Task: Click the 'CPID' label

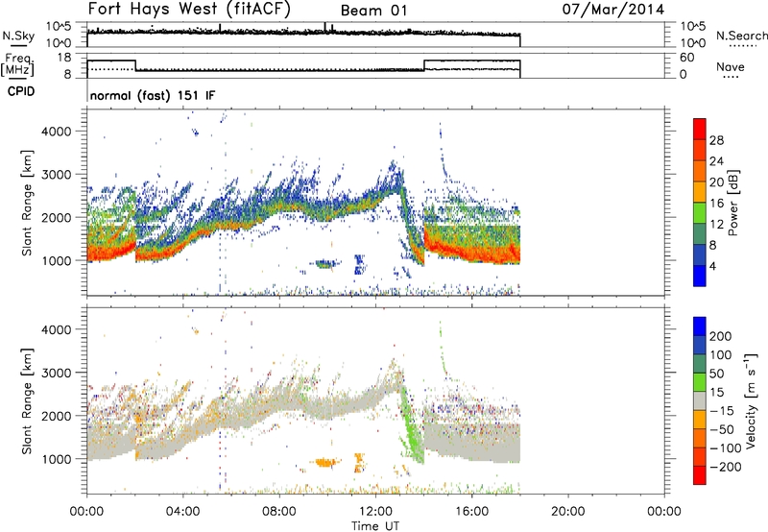Action: [21, 91]
